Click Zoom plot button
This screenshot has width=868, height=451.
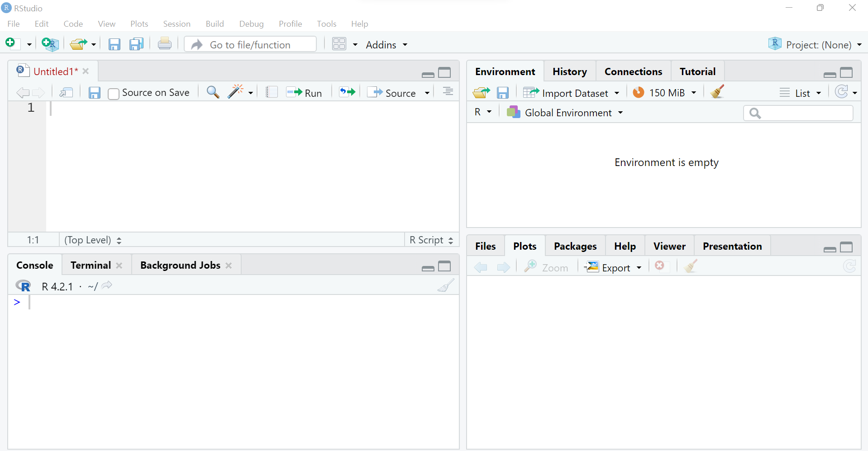[546, 267]
